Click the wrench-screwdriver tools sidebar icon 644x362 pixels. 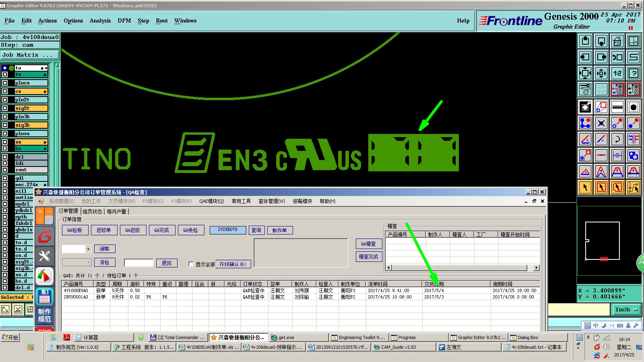coord(44,256)
